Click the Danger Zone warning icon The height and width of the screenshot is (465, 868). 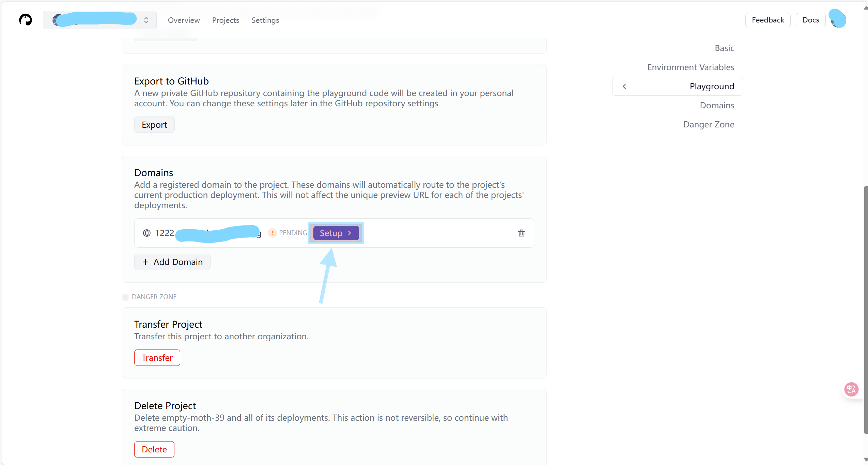pyautogui.click(x=125, y=297)
